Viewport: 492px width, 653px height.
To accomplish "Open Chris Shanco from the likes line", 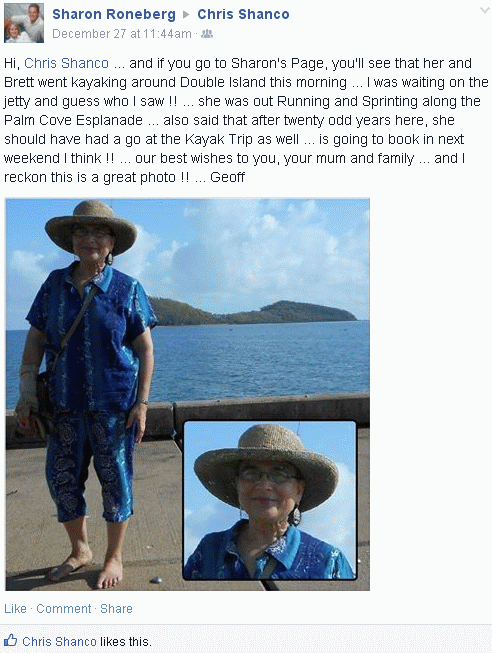I will click(x=60, y=641).
